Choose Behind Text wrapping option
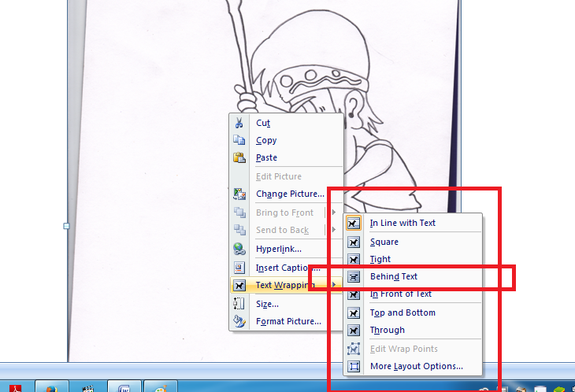The height and width of the screenshot is (392, 575). (413, 276)
